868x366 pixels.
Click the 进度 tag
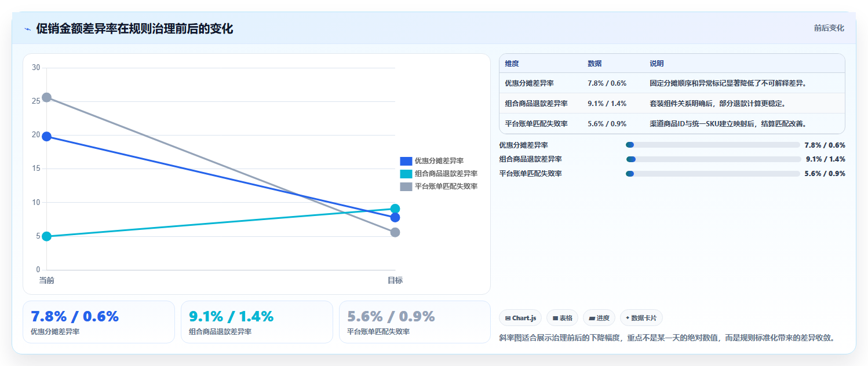point(599,318)
